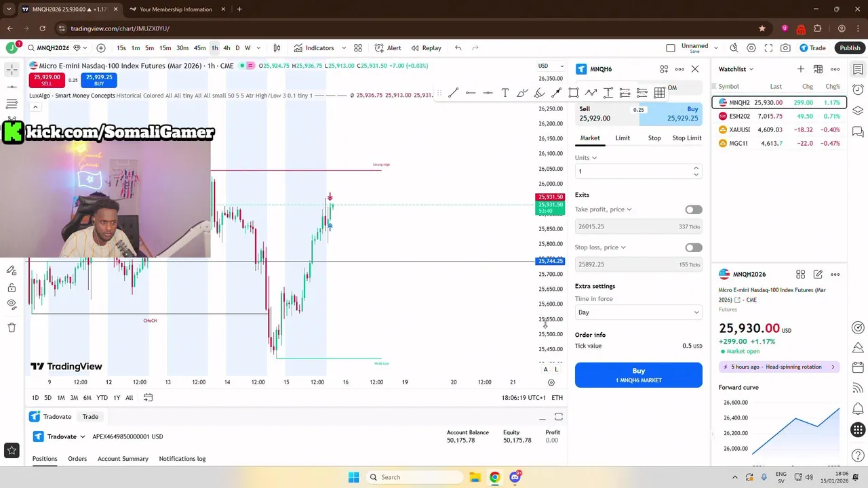Image resolution: width=868 pixels, height=488 pixels.
Task: Open quick search magnifier icon
Action: 734,48
